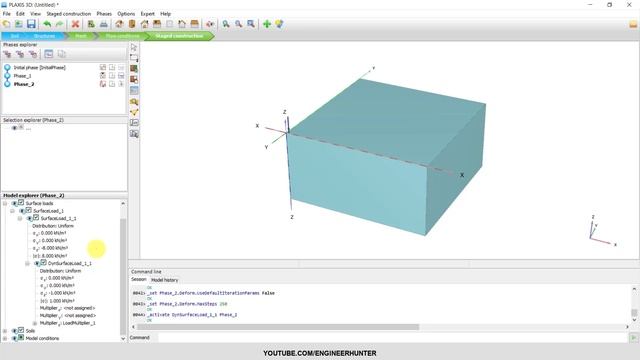The image size is (640, 360).
Task: Click the Model explorer scroll down arrow
Action: coord(123,338)
